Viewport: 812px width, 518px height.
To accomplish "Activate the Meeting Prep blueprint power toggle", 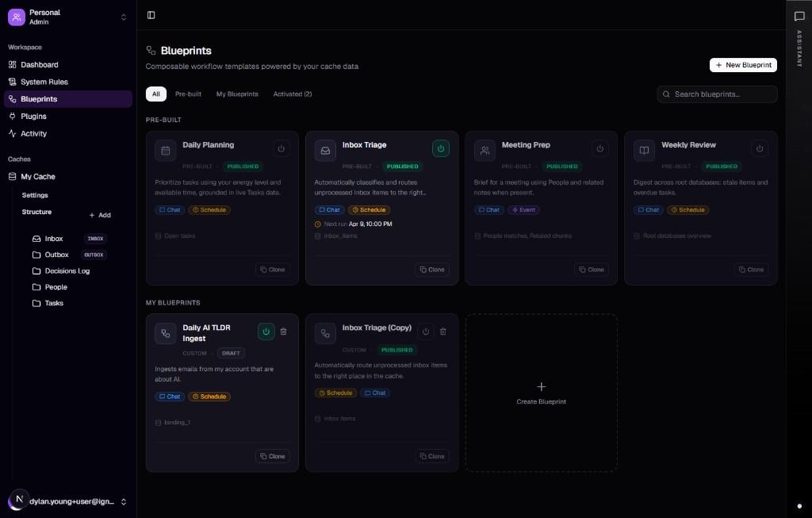I will tap(600, 148).
